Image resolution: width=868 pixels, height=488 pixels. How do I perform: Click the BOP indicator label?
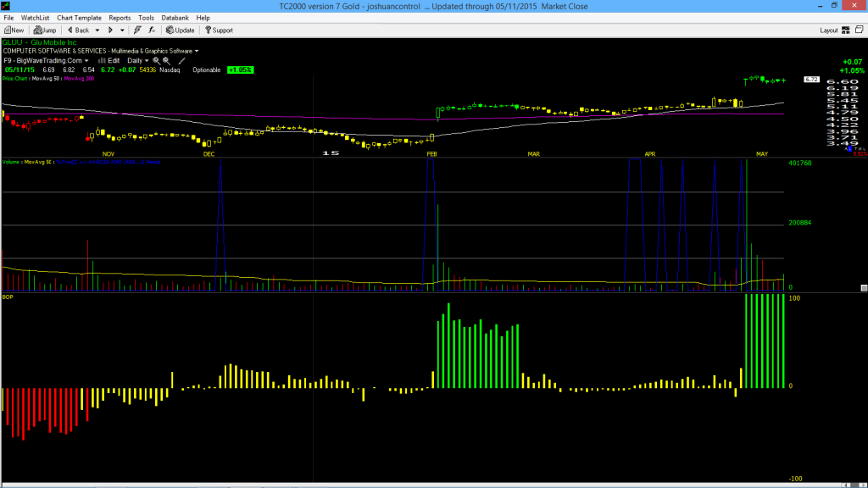pyautogui.click(x=8, y=297)
